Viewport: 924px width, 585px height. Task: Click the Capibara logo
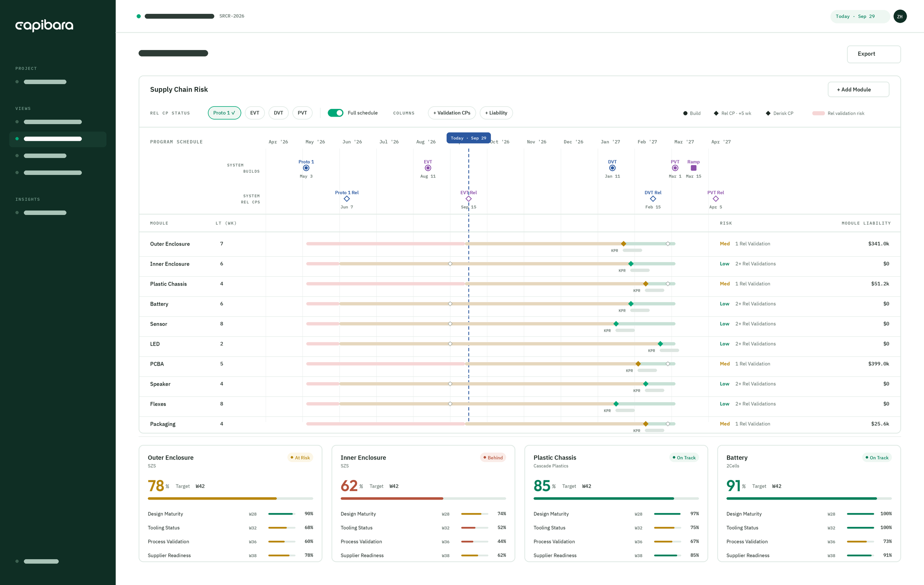tap(44, 25)
